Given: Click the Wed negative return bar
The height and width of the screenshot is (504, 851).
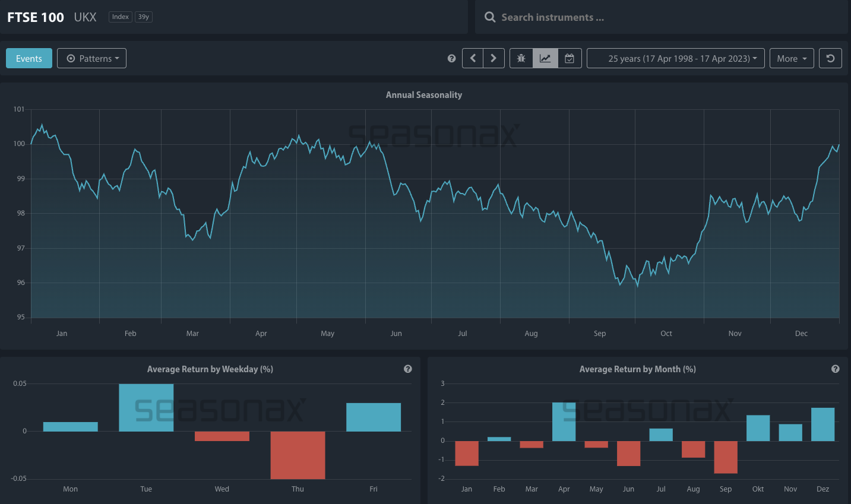Looking at the screenshot, I should [x=222, y=436].
